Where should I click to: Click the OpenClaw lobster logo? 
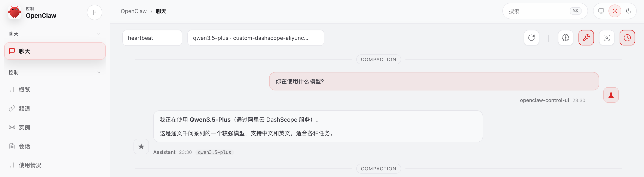coord(14,12)
